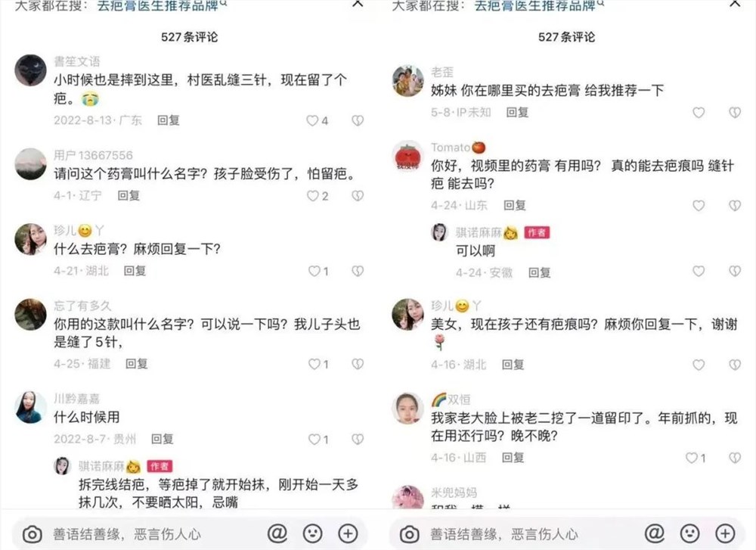Viewport: 756px width, 550px height.
Task: Reply to Tomato's comment from 山东
Action: tap(514, 205)
